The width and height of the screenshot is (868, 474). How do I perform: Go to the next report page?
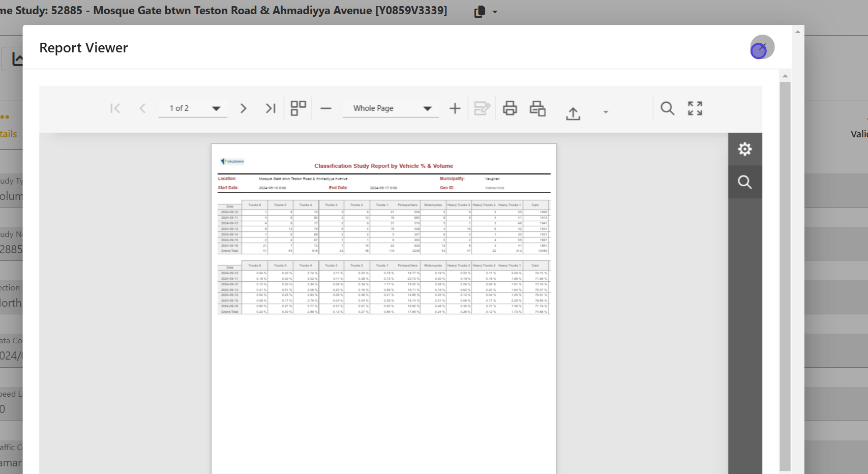[x=243, y=108]
